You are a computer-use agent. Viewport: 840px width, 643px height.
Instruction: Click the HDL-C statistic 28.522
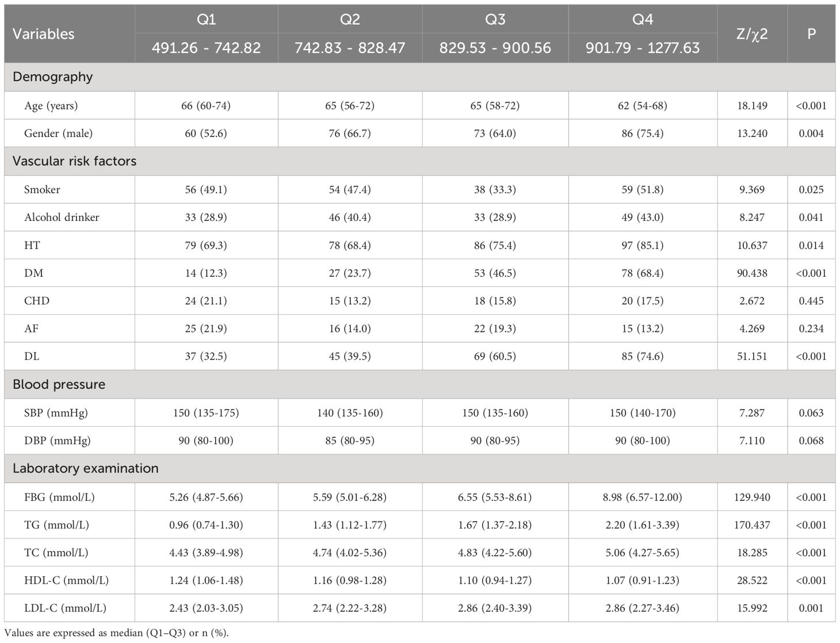(752, 581)
